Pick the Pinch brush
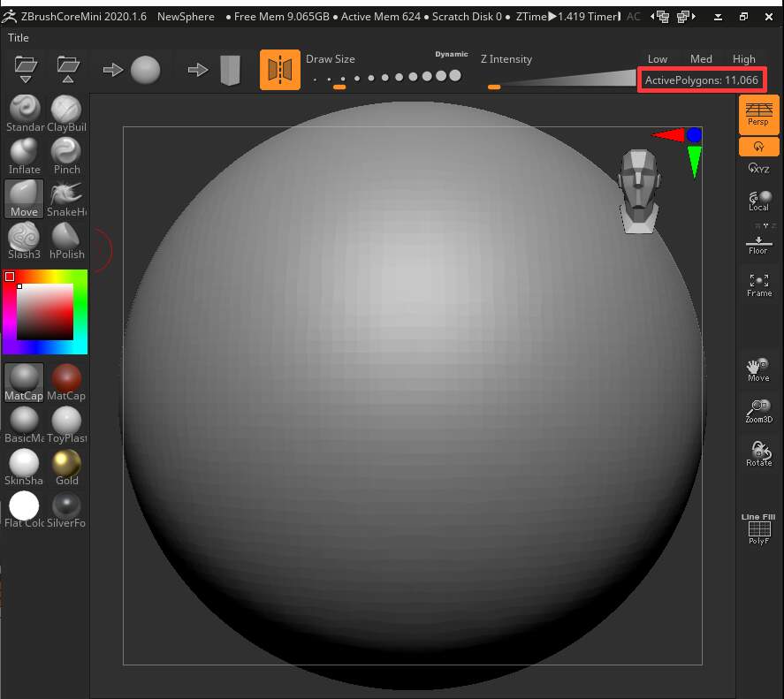This screenshot has height=699, width=784. [66, 156]
